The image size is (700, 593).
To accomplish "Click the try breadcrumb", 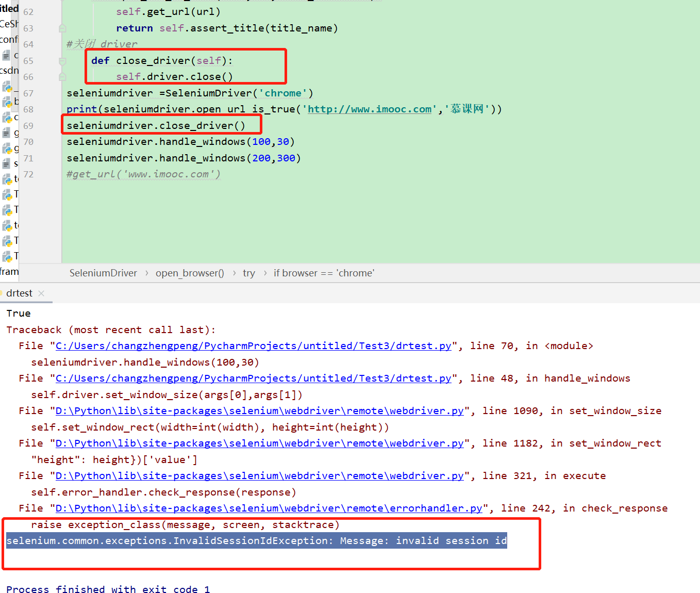I will click(x=249, y=273).
